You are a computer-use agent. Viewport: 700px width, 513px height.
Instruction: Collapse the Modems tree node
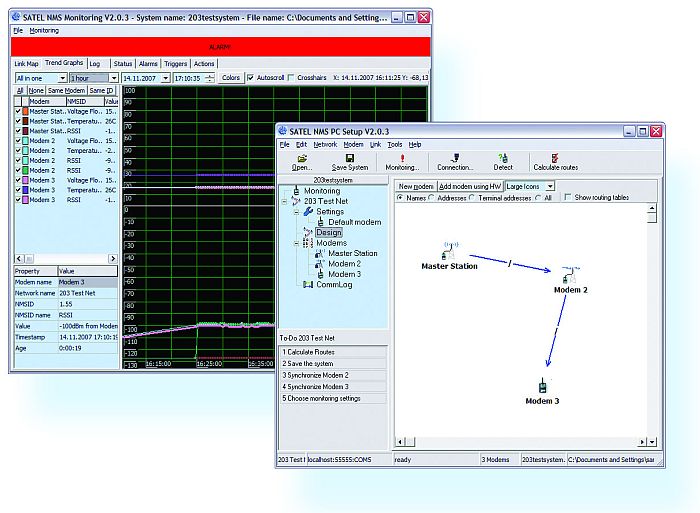click(x=297, y=243)
